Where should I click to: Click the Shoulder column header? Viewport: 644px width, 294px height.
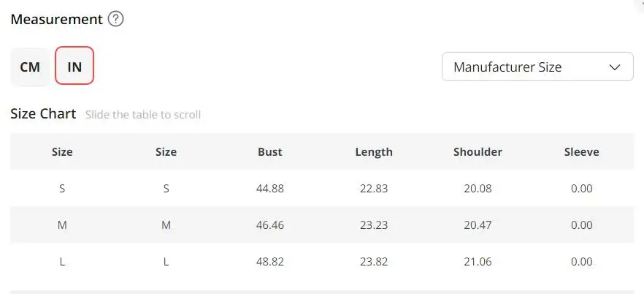click(478, 151)
